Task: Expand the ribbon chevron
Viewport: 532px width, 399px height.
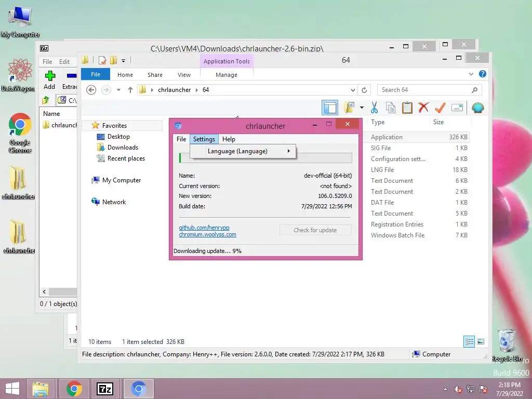Action: (471, 74)
